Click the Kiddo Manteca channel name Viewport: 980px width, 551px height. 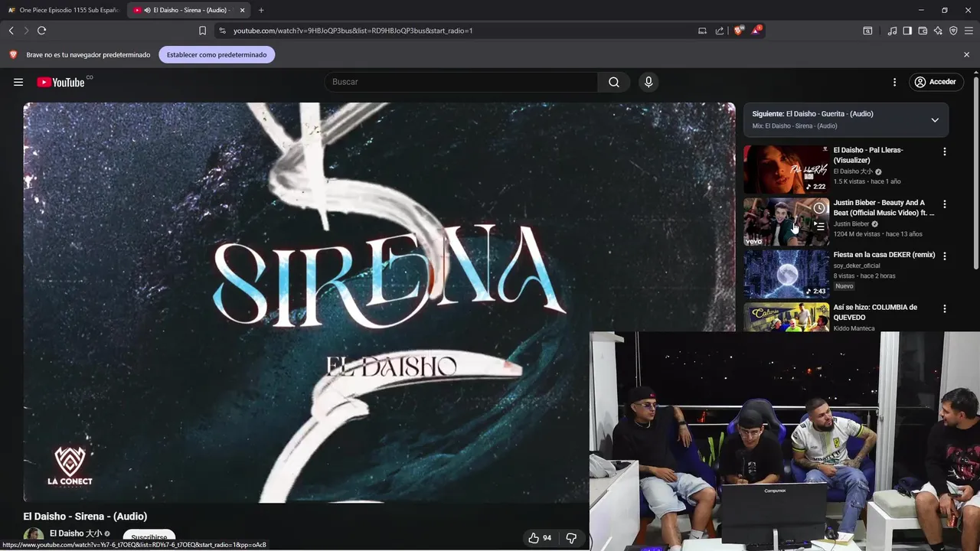click(854, 328)
